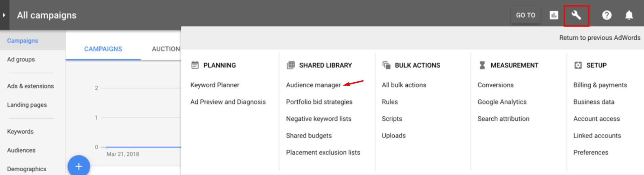
Task: Select Billing & payments
Action: pos(600,85)
